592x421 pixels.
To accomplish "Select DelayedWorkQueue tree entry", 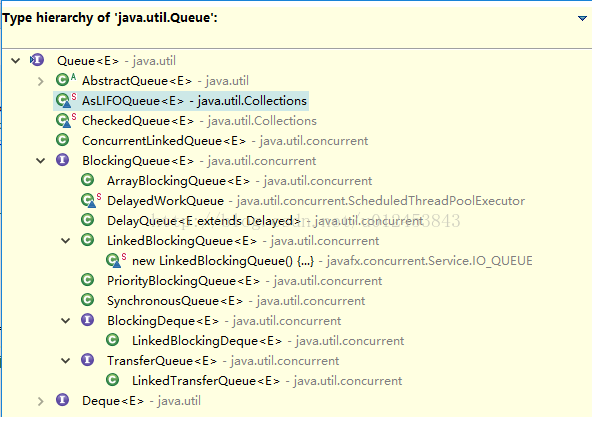I will click(x=316, y=201).
